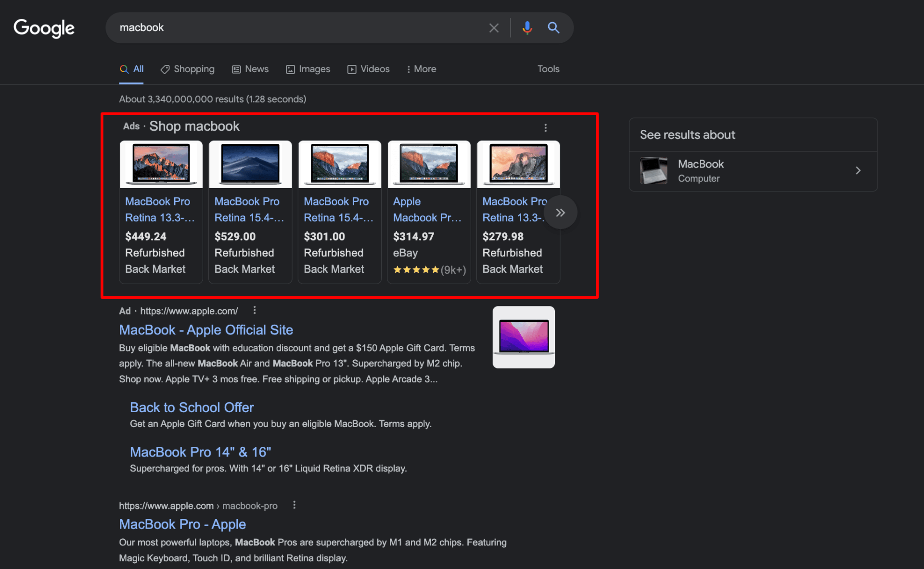This screenshot has height=569, width=924.
Task: Click the MacBook Computer small thumbnail
Action: (x=654, y=171)
